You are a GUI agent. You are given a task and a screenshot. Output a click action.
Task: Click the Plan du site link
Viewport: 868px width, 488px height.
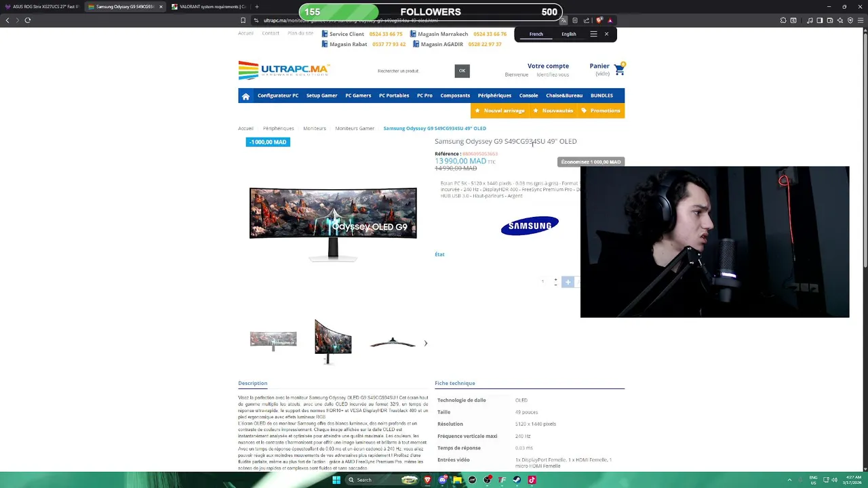[x=300, y=33]
